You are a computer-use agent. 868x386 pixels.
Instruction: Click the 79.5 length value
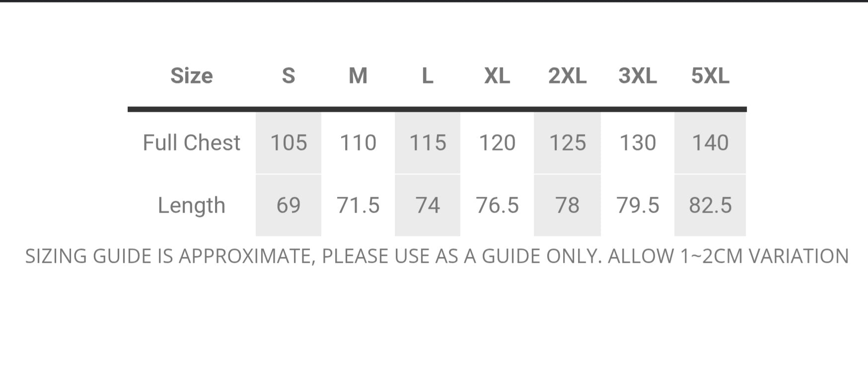click(638, 205)
